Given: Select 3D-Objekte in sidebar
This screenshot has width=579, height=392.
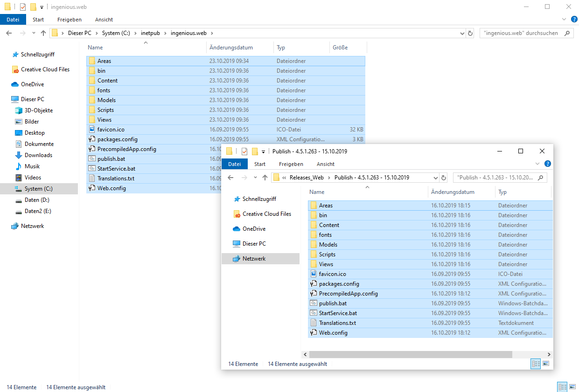Looking at the screenshot, I should coord(39,110).
